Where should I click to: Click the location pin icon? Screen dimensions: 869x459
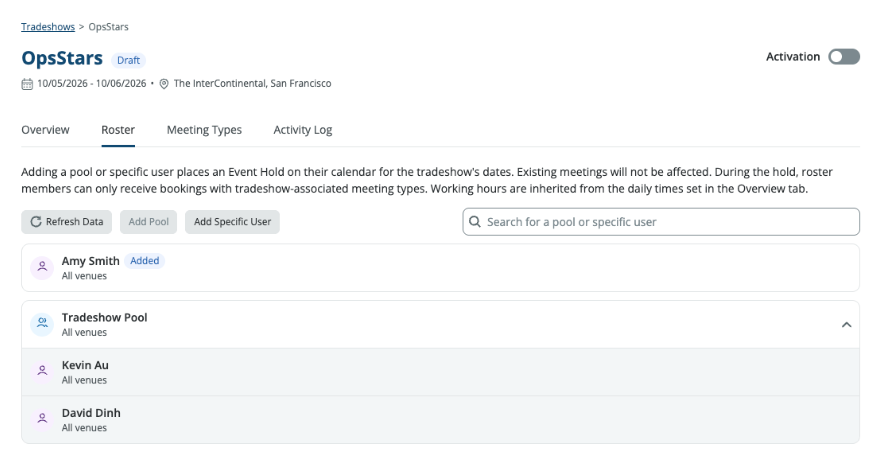(164, 84)
